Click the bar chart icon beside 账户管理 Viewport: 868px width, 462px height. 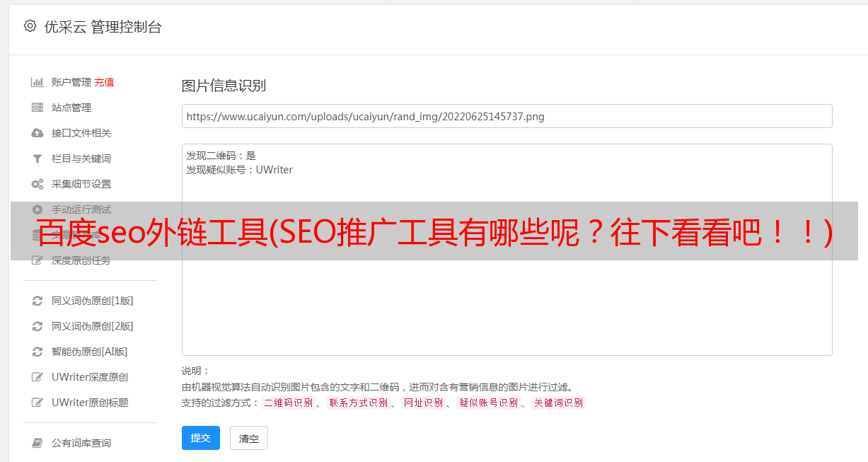(x=37, y=82)
